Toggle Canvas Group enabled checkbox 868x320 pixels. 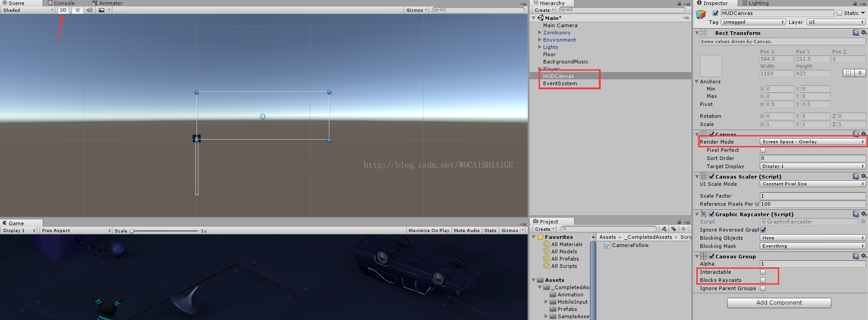tap(712, 256)
